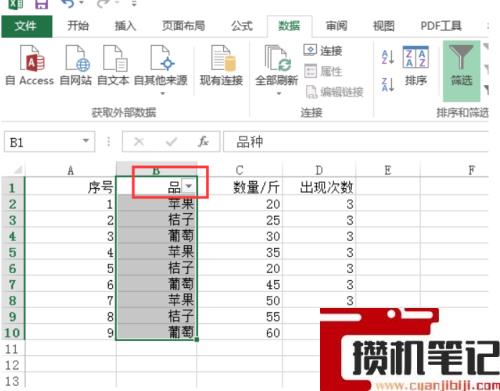This screenshot has height=391, width=500.
Task: Switch to the PDF工具 tab
Action: tap(441, 26)
